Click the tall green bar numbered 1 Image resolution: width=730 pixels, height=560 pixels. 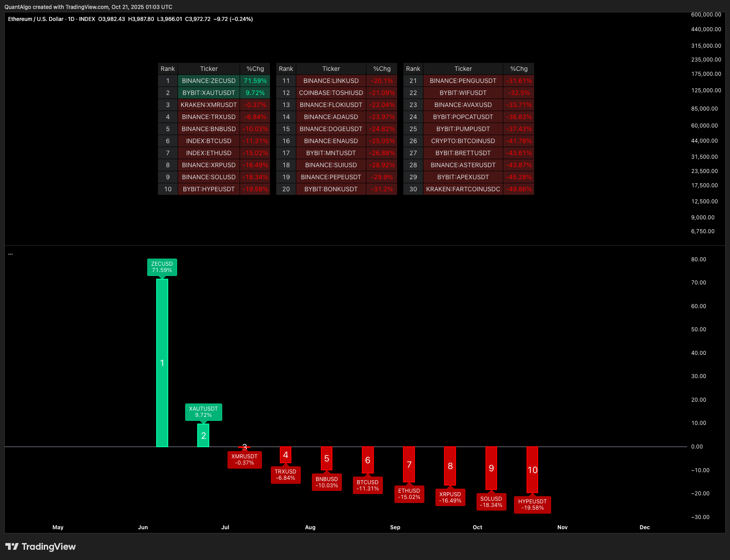click(x=162, y=362)
